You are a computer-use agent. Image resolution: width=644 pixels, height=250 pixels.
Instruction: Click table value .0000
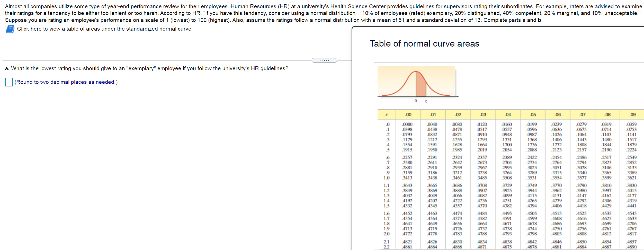click(407, 124)
